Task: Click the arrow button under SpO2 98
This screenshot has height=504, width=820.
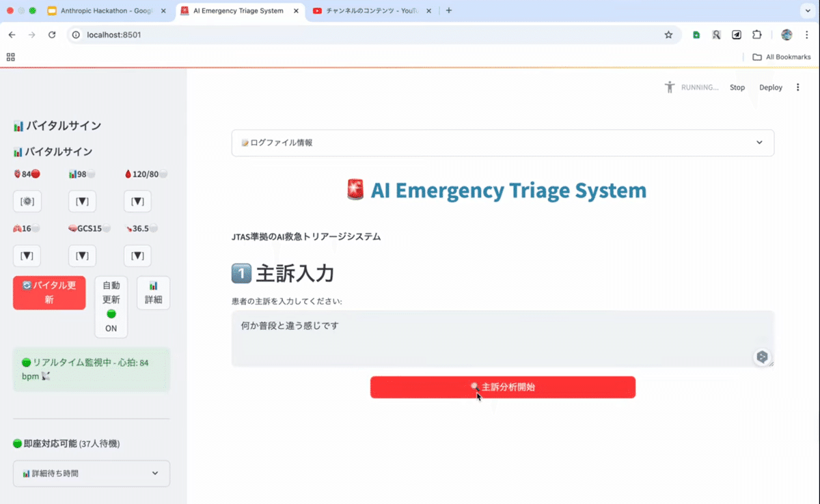Action: point(82,201)
